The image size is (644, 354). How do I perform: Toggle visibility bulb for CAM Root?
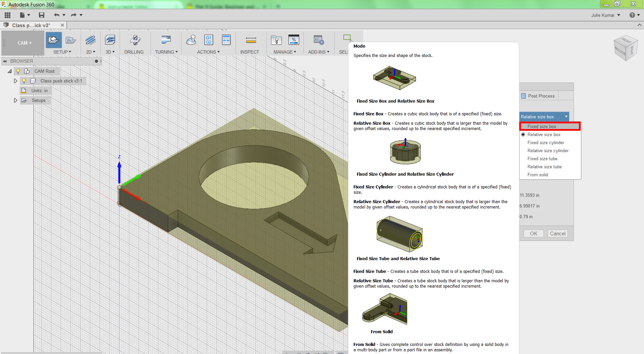point(18,71)
